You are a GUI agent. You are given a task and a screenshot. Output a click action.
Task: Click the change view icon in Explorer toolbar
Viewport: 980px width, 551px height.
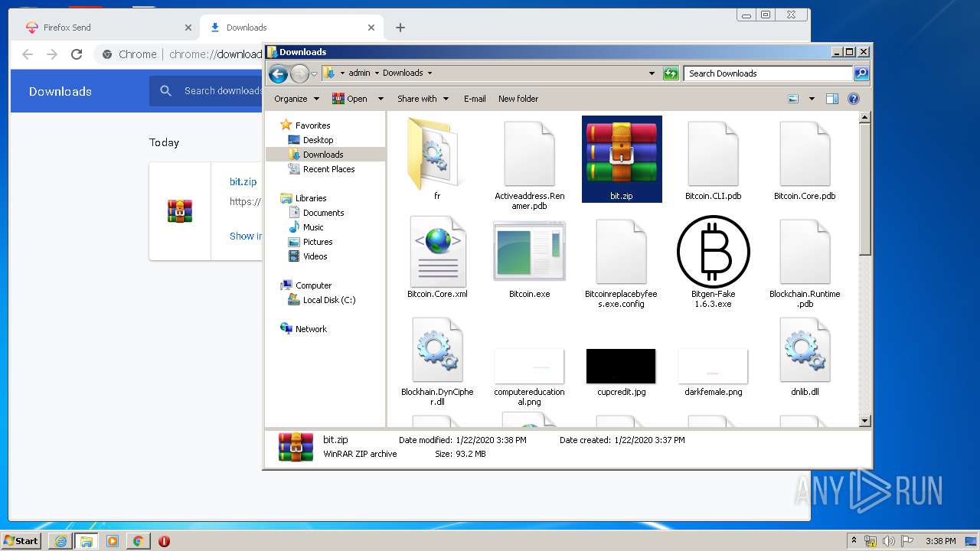coord(793,99)
